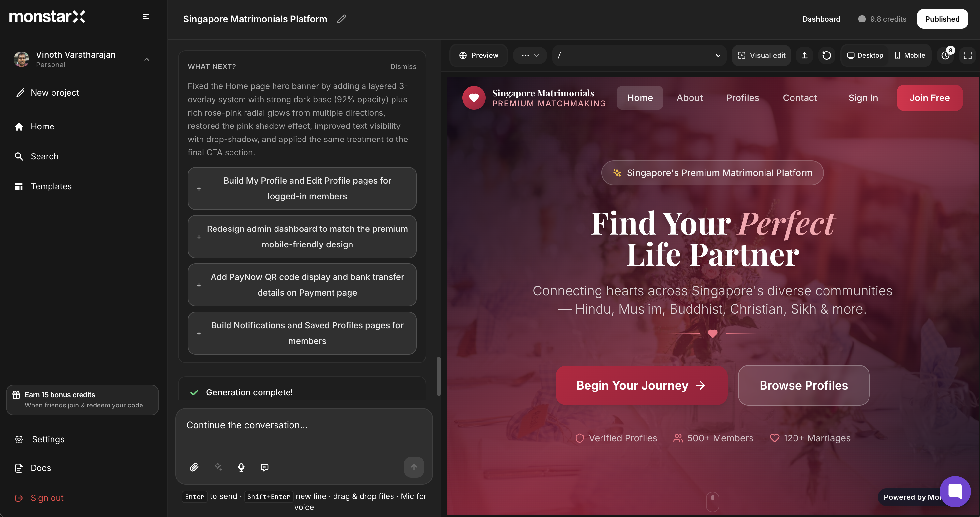The height and width of the screenshot is (517, 980).
Task: Click 500+ Members people icon
Action: coord(677,438)
